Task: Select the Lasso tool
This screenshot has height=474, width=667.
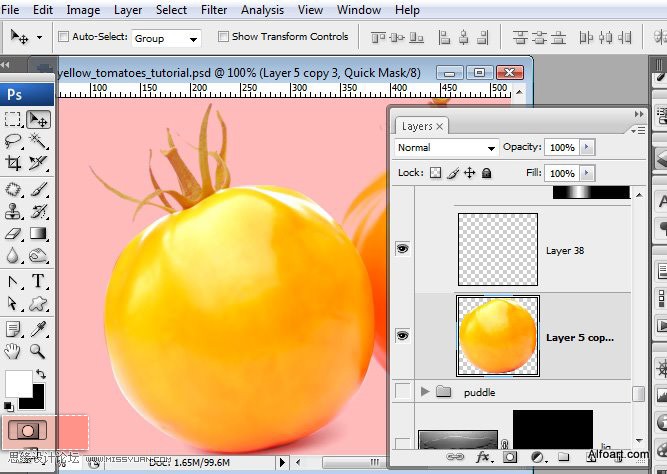Action: [x=13, y=140]
